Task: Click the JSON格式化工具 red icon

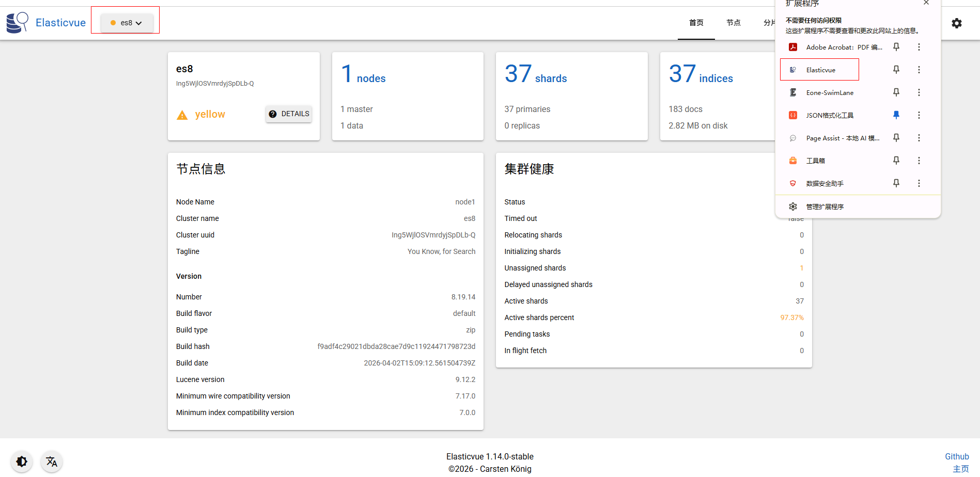Action: 793,115
